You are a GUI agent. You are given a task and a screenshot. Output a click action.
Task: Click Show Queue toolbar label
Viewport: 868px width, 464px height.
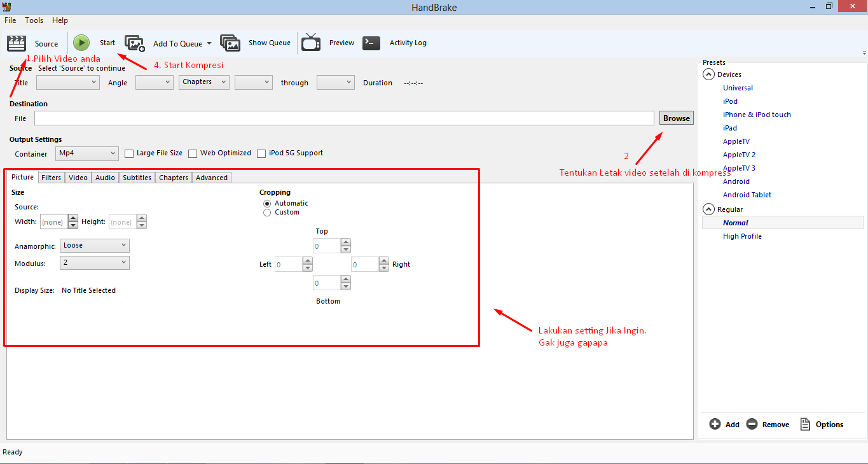tap(270, 43)
